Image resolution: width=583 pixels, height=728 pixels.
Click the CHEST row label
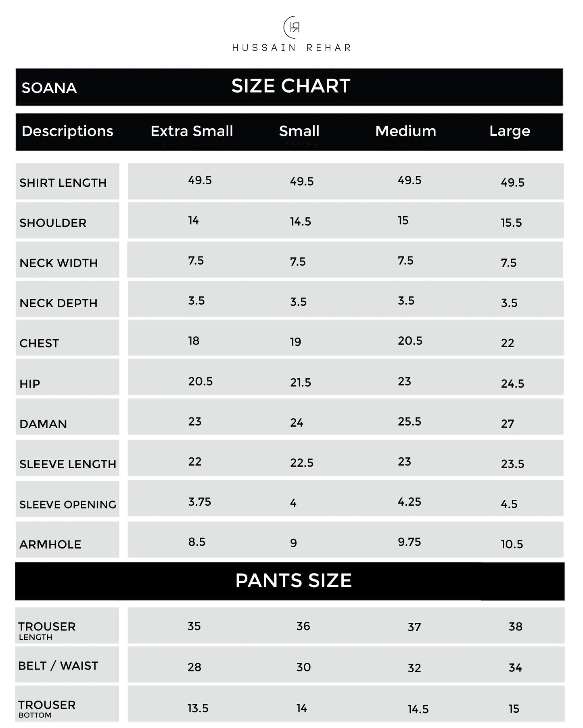pyautogui.click(x=39, y=343)
